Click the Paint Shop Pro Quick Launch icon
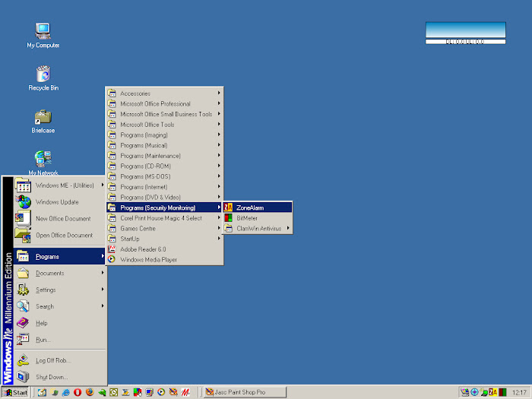The width and height of the screenshot is (532, 399). coord(173,392)
